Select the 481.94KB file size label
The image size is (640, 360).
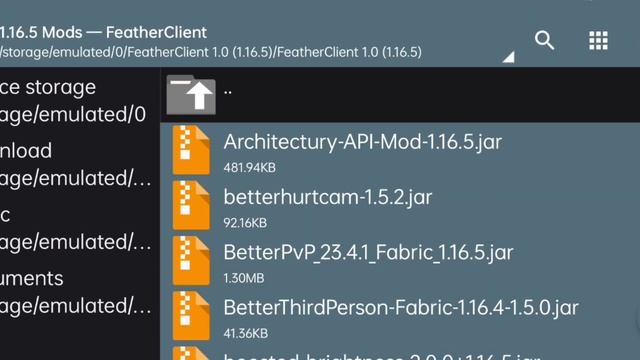coord(249,168)
